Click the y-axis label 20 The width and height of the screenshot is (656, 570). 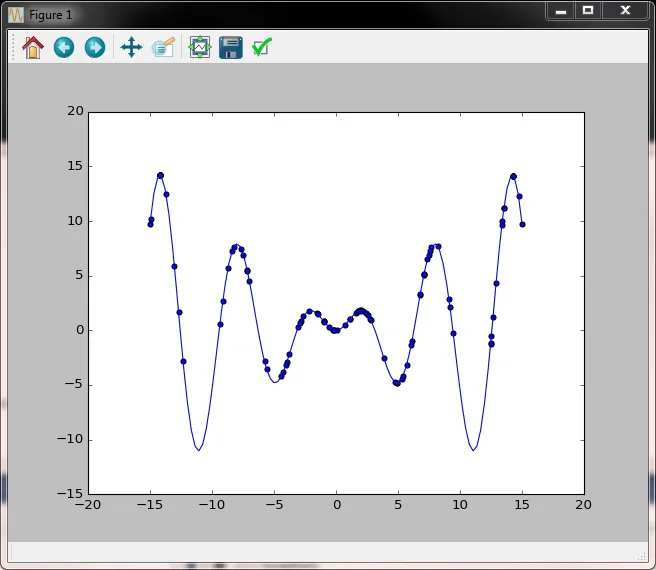76,111
